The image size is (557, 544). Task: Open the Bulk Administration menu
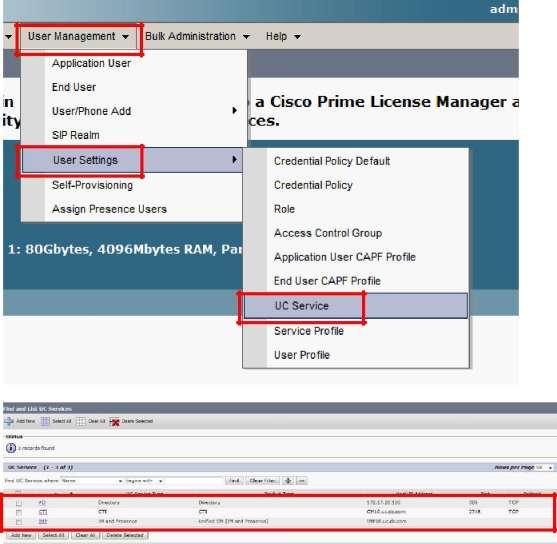pyautogui.click(x=197, y=36)
